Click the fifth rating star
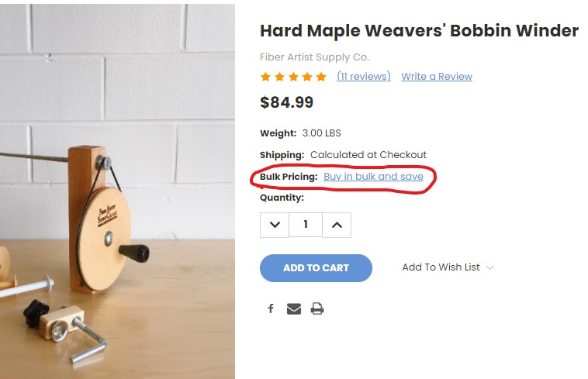The width and height of the screenshot is (588, 379). click(321, 77)
